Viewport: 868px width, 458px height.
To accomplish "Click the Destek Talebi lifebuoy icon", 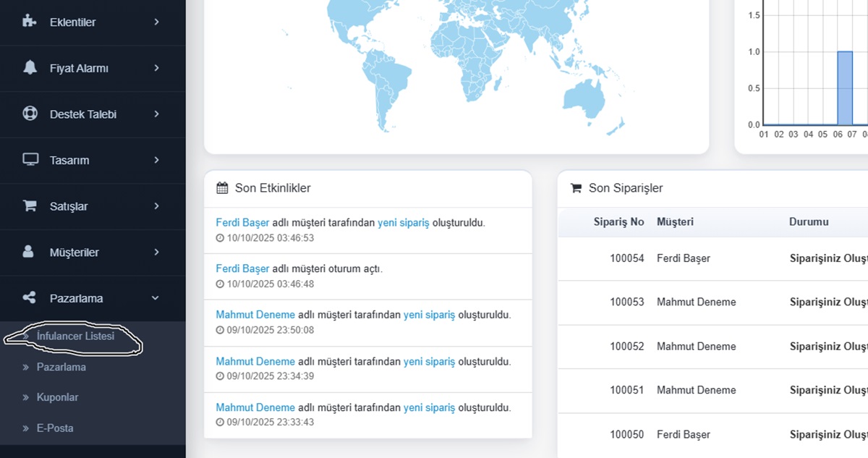I will point(30,114).
